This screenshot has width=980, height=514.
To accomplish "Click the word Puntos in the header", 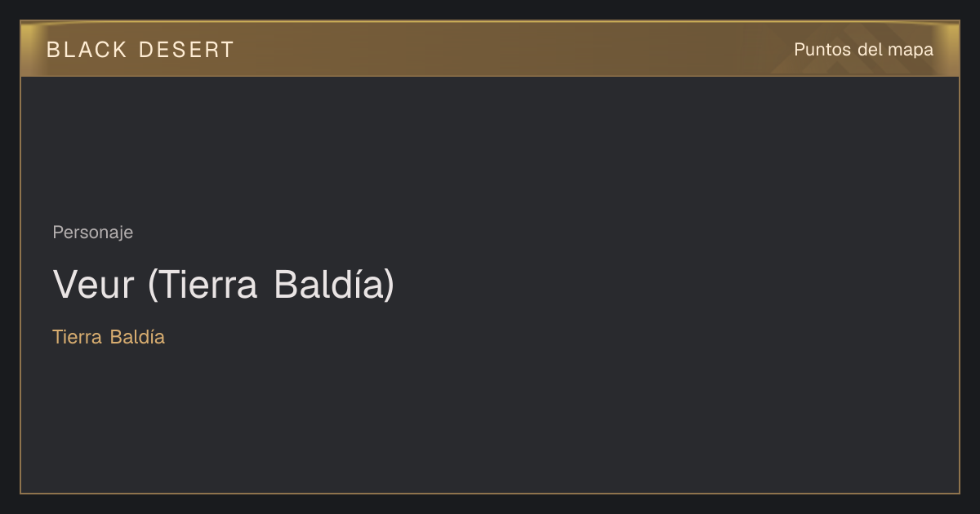I will [x=822, y=50].
